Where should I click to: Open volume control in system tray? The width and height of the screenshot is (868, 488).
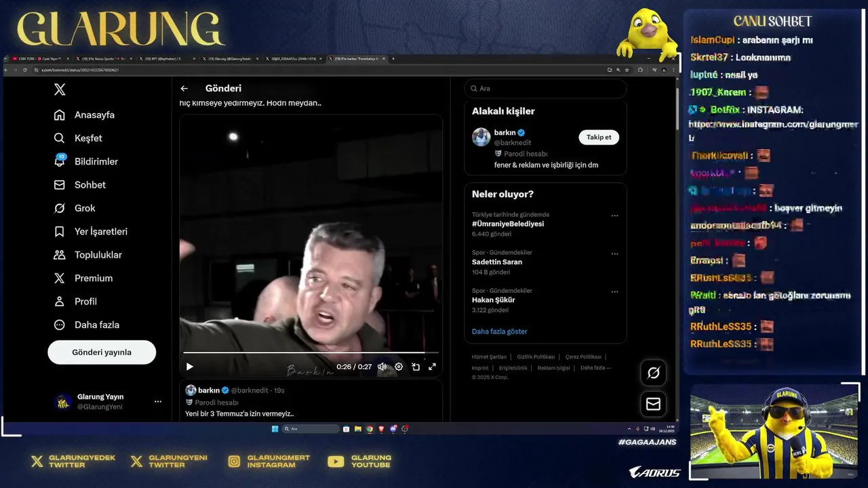point(652,428)
